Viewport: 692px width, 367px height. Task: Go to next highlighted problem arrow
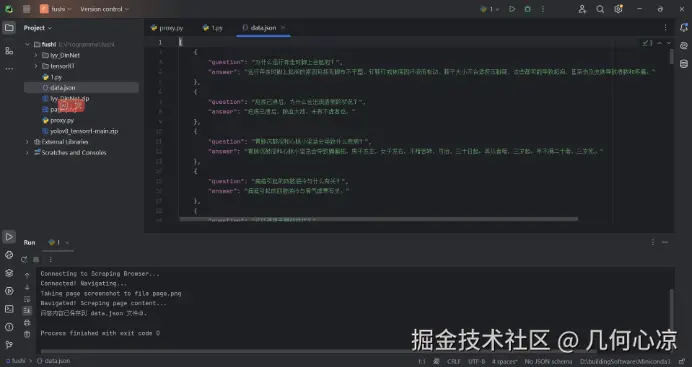click(669, 43)
